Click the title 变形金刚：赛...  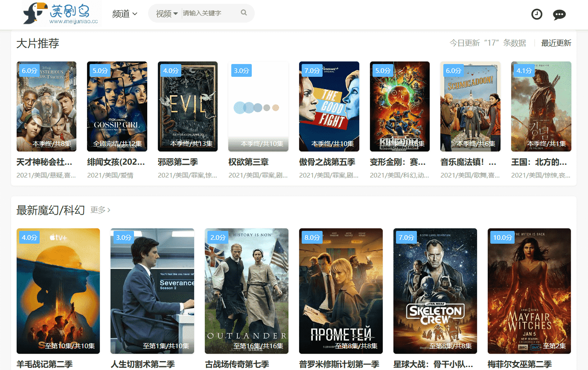tap(398, 162)
